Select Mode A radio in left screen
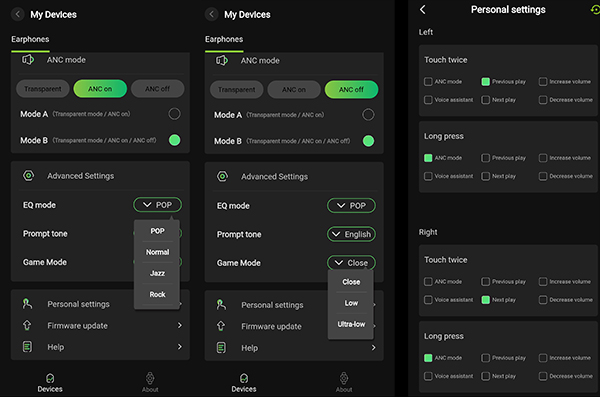Image resolution: width=600 pixels, height=397 pixels. [x=174, y=114]
